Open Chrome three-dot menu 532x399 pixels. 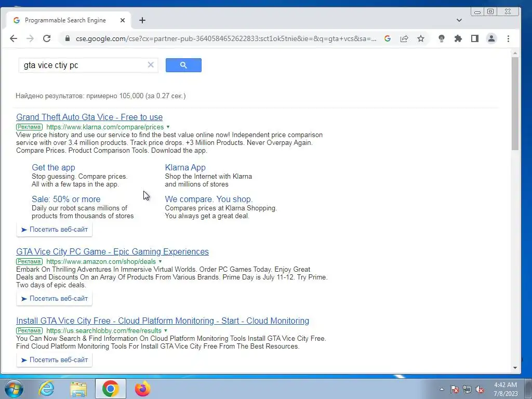[508, 38]
